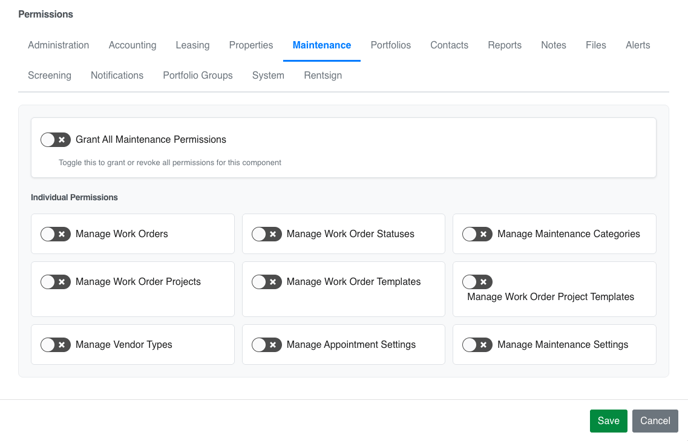Switch to Portfolio Groups tab
Image resolution: width=688 pixels, height=441 pixels.
tap(198, 75)
